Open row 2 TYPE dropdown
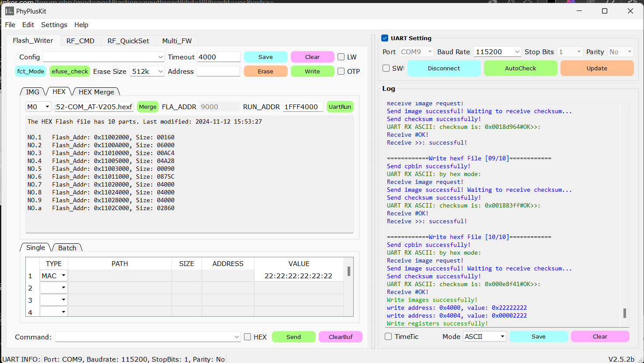Viewport: 644px width, 363px height. tap(54, 287)
